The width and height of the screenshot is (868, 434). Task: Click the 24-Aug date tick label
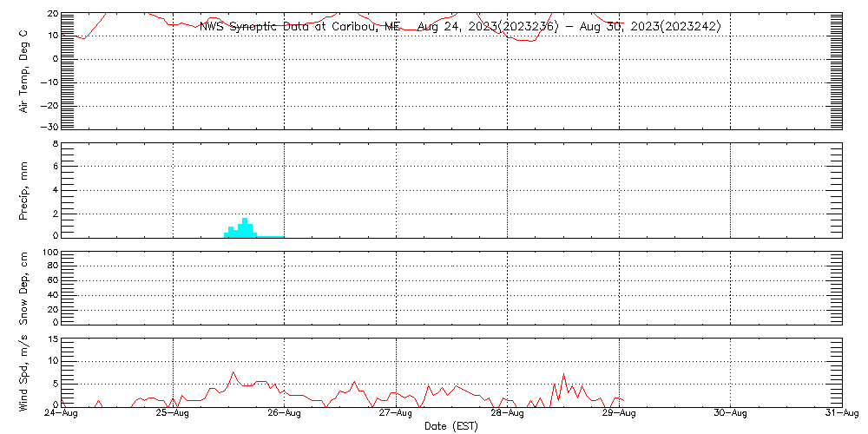coord(61,415)
